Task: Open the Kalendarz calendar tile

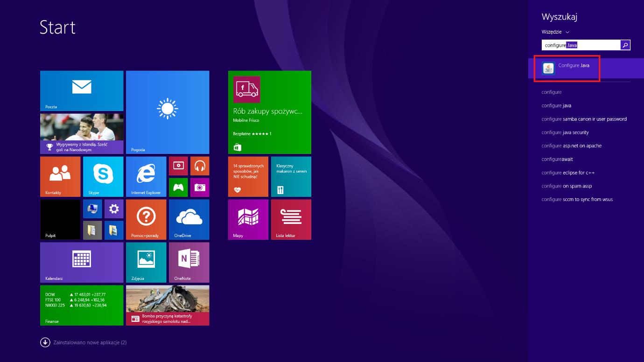Action: tap(82, 263)
